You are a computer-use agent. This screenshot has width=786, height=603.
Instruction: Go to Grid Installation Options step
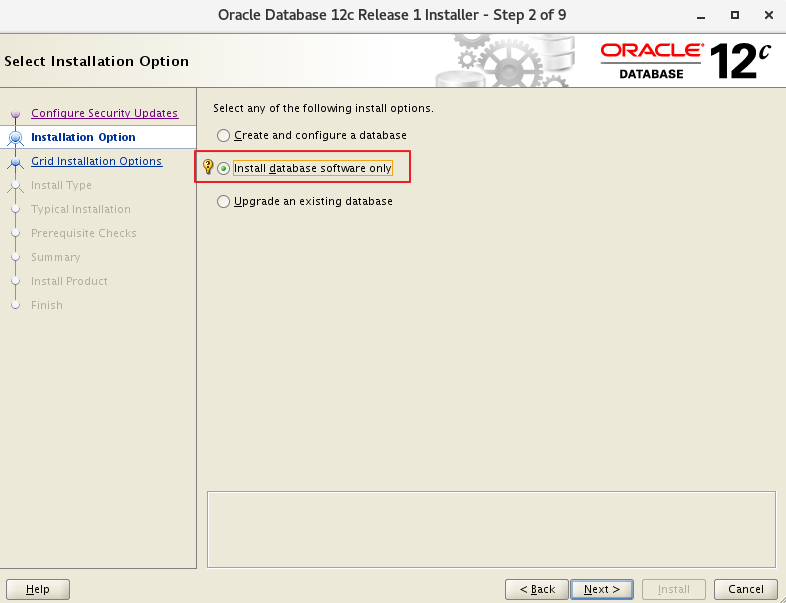(x=97, y=161)
